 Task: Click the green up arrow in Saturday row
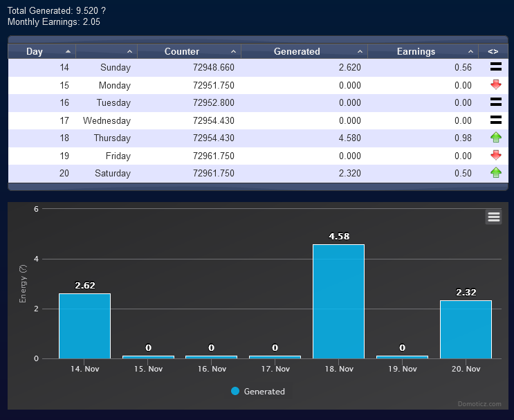(x=495, y=172)
